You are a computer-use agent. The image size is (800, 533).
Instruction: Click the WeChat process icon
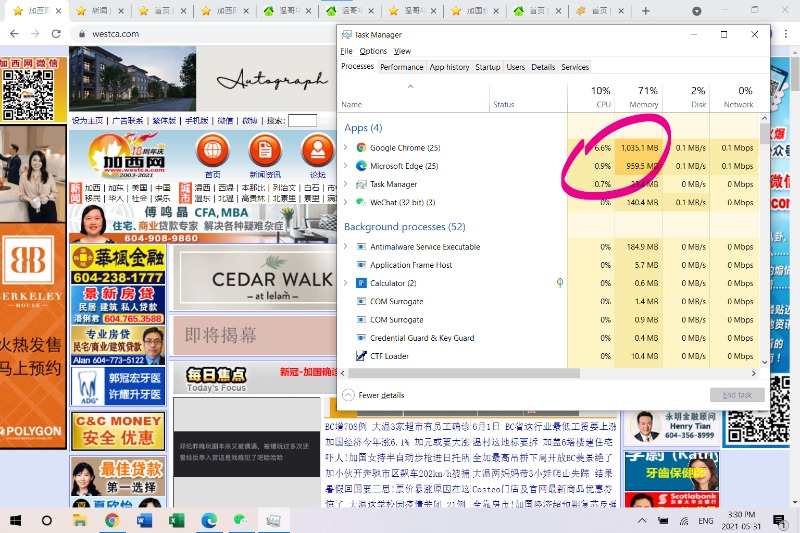tap(361, 202)
